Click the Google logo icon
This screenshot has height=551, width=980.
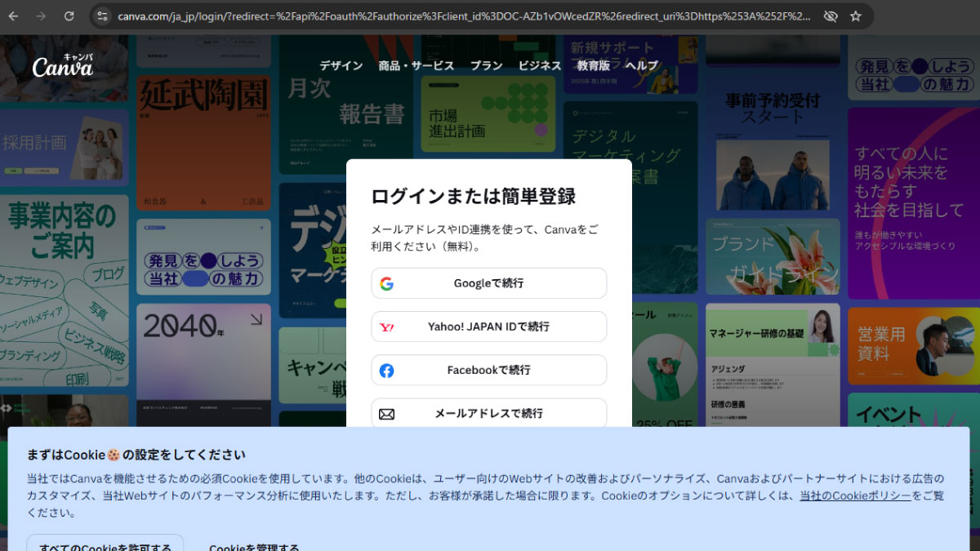(x=387, y=283)
